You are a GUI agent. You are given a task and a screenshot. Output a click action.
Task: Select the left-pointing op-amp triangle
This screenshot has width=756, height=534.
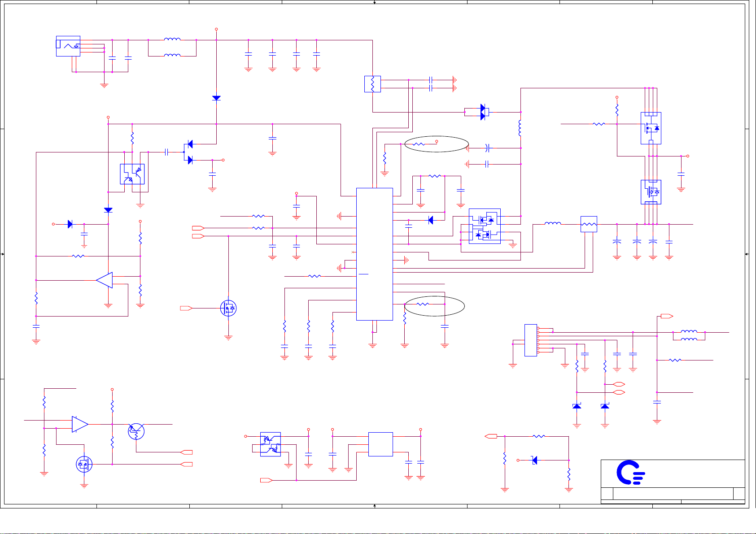pyautogui.click(x=105, y=280)
